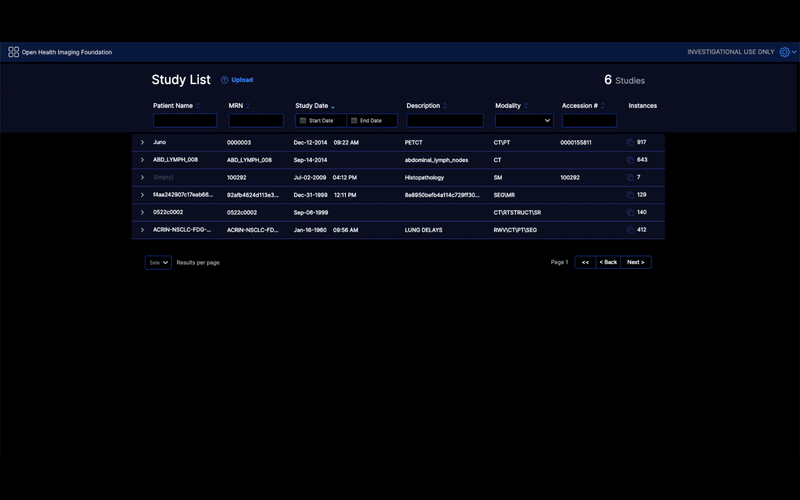Click the OHIF logo icon
This screenshot has height=500, width=800.
pyautogui.click(x=14, y=52)
